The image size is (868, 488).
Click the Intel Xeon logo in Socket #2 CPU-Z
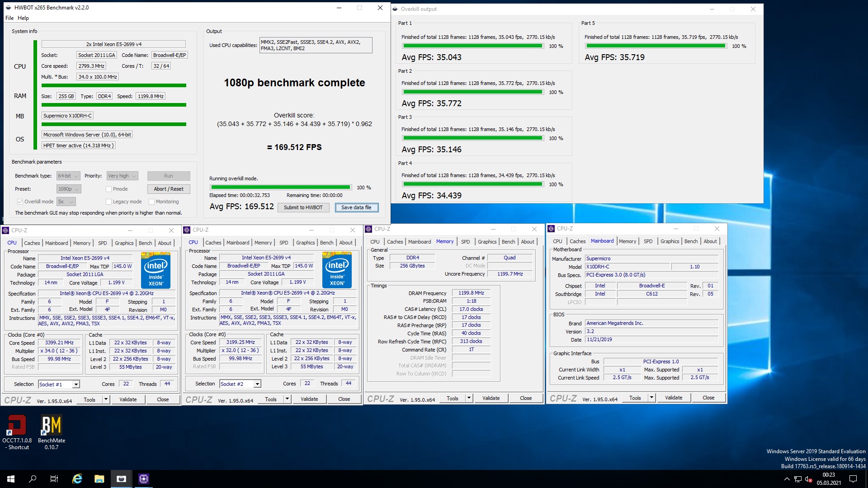337,270
